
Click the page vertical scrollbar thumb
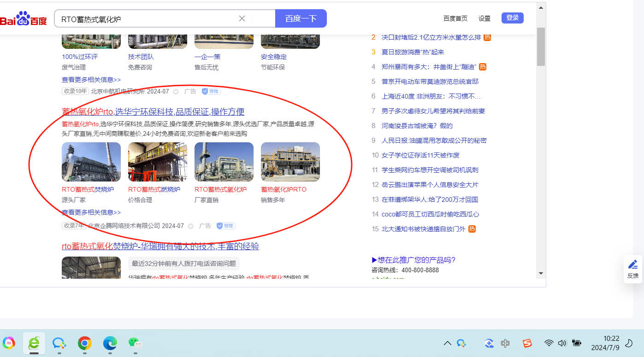541,46
